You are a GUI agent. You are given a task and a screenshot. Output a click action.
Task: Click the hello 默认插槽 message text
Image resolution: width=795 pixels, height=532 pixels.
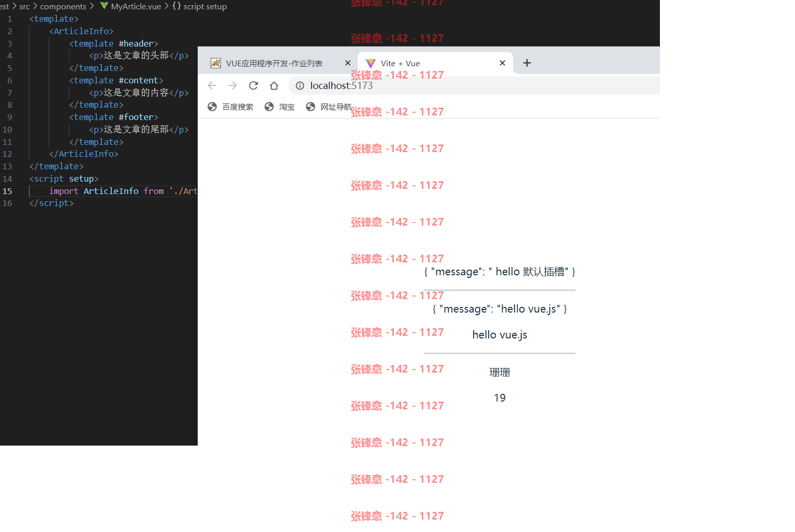[499, 272]
